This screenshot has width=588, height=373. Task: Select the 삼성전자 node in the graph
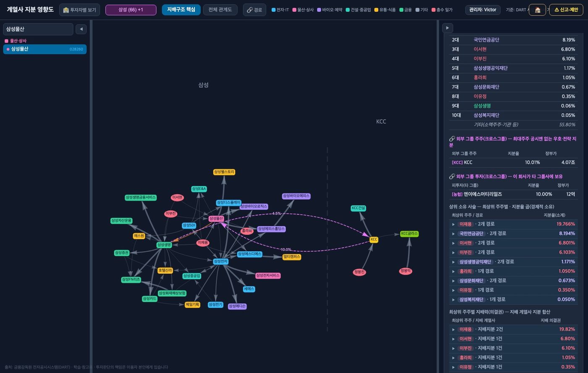point(220,262)
